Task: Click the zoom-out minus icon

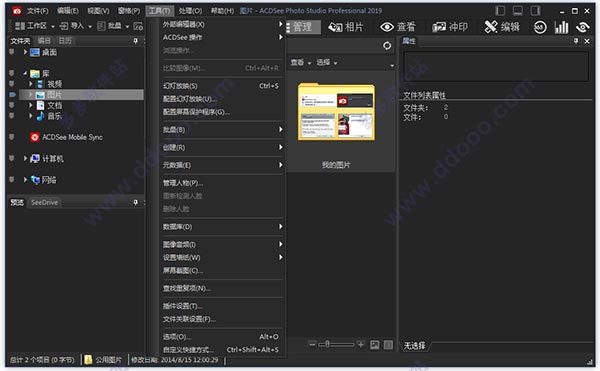Action: click(313, 344)
